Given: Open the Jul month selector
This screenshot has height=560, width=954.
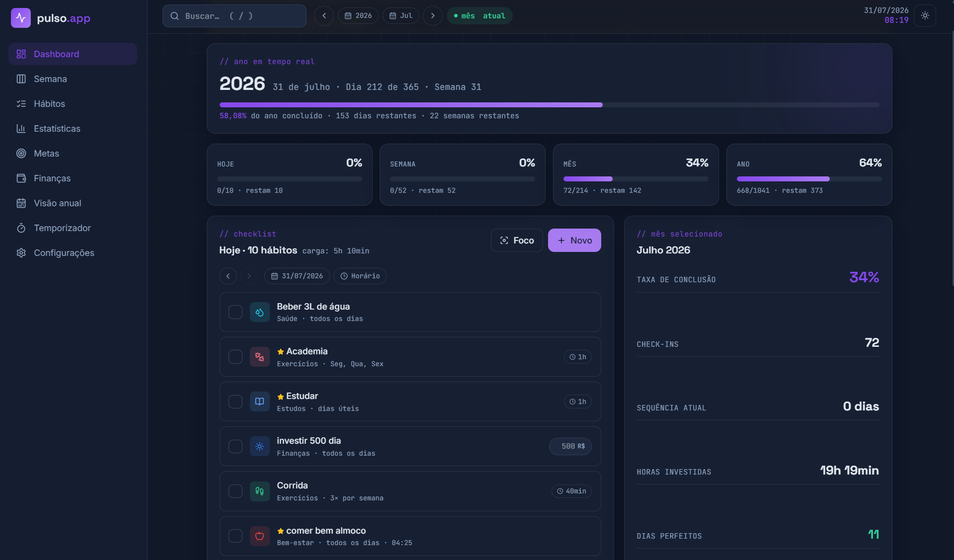Looking at the screenshot, I should 401,16.
